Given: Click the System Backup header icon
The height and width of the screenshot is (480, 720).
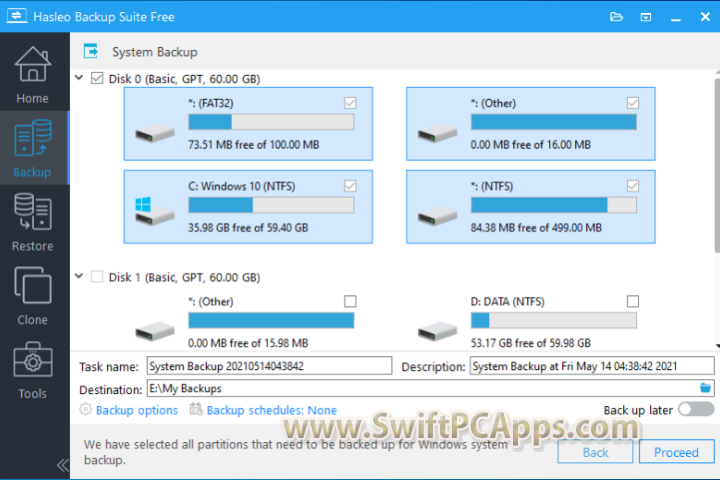Looking at the screenshot, I should tap(90, 51).
